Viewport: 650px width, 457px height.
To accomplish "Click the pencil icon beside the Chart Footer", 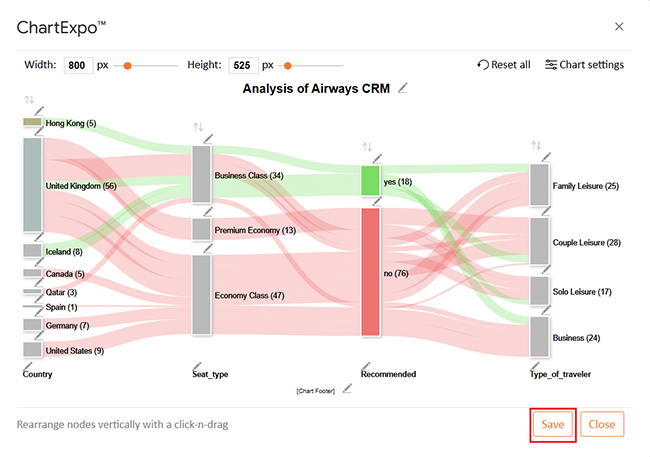I will (347, 388).
